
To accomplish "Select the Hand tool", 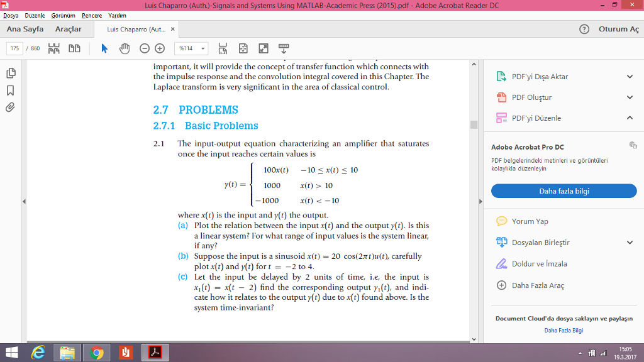I will (x=125, y=48).
